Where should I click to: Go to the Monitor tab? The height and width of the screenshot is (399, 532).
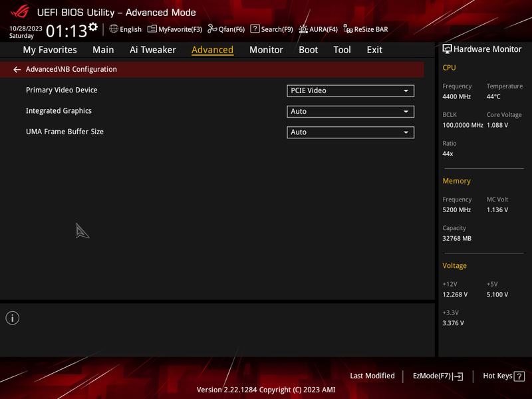pos(266,50)
